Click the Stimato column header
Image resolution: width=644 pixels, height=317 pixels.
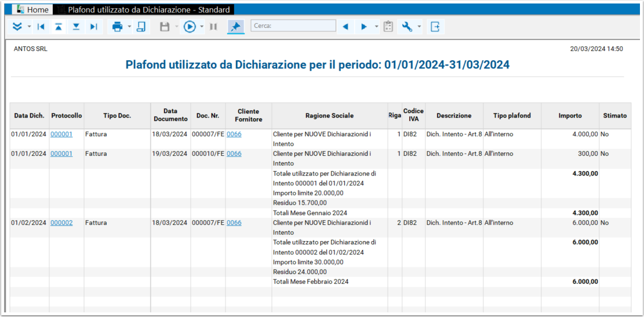(615, 116)
